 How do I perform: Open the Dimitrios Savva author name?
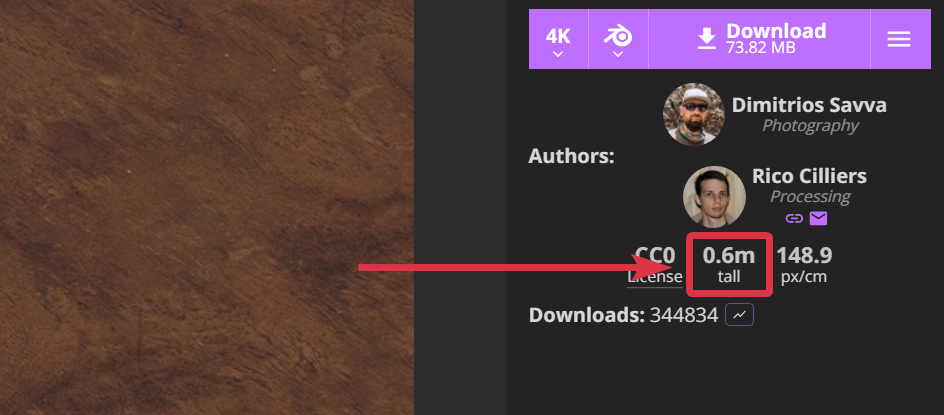coord(809,105)
